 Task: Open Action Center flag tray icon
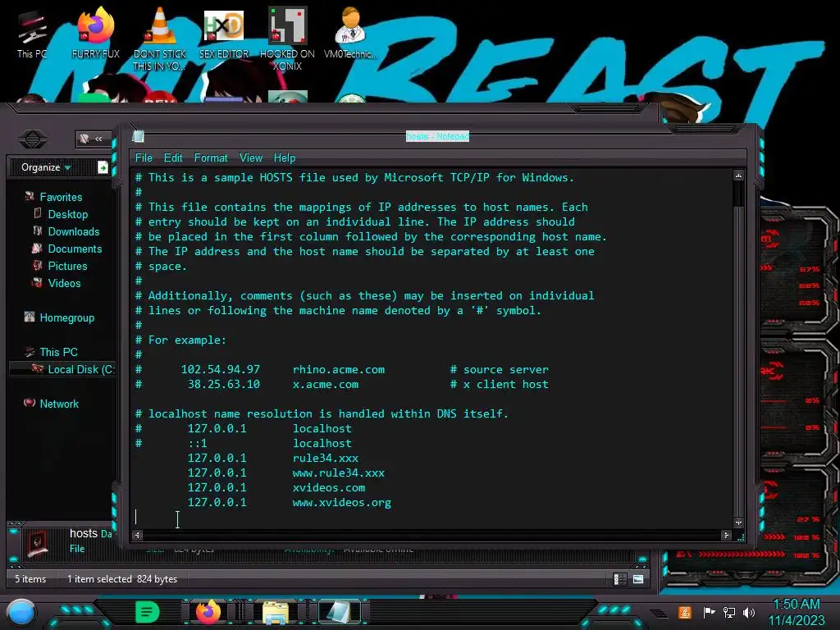(x=709, y=612)
